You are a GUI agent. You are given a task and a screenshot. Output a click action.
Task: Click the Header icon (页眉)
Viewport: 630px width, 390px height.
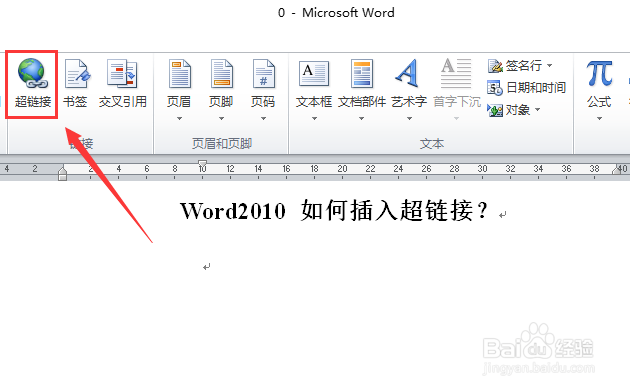click(179, 74)
